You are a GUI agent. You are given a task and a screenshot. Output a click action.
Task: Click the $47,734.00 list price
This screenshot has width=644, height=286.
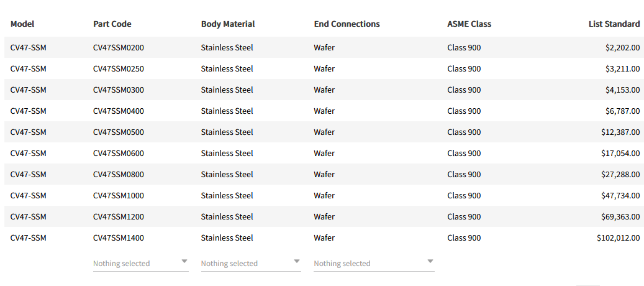(x=620, y=196)
